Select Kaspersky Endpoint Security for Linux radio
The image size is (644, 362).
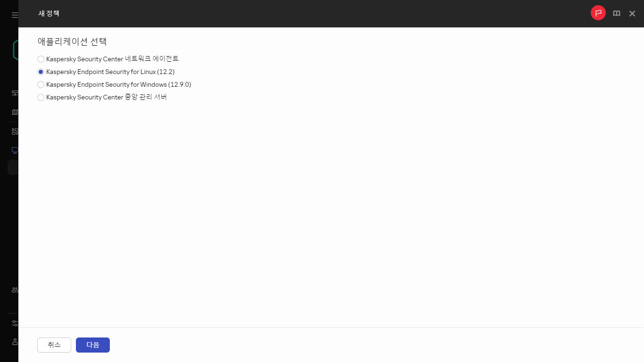click(41, 72)
